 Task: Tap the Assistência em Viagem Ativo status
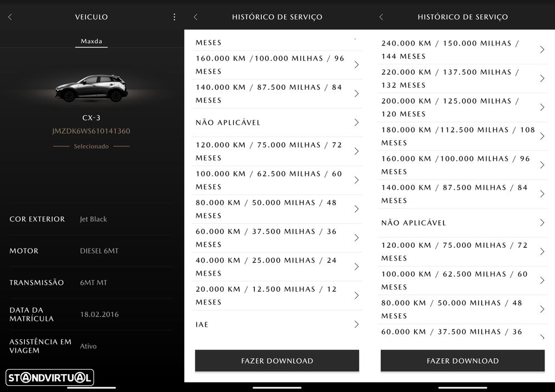[x=88, y=346]
